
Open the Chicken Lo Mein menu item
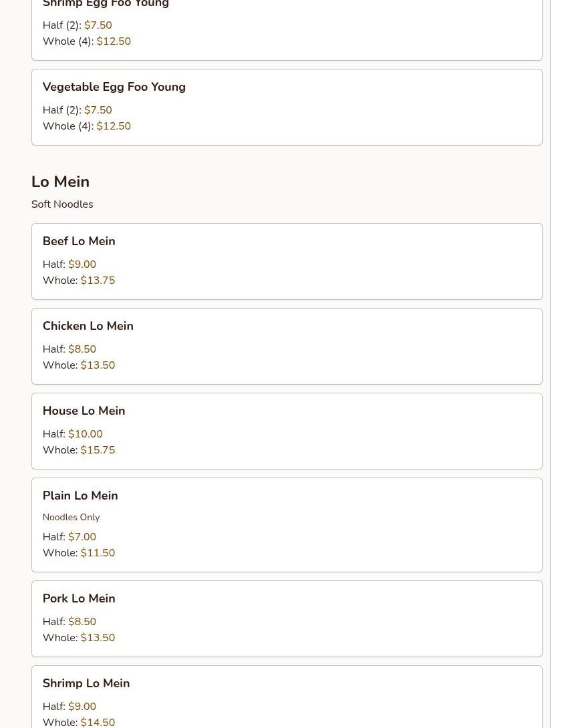(88, 326)
